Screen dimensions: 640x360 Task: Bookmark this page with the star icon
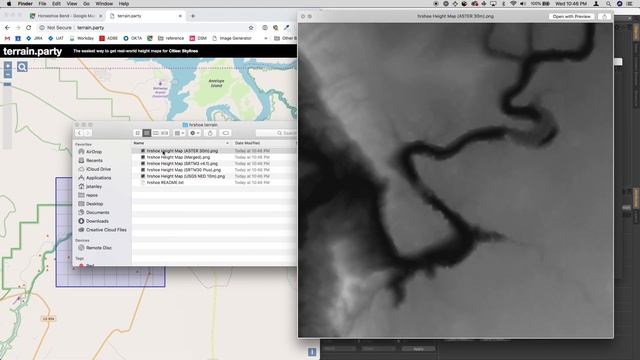click(251, 28)
